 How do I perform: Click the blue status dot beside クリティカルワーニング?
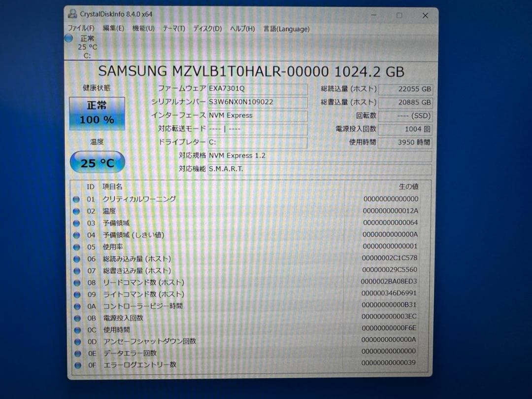click(x=77, y=199)
